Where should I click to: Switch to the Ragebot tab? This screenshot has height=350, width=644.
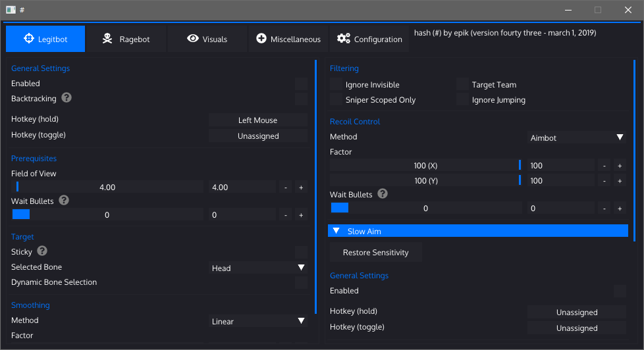click(126, 39)
